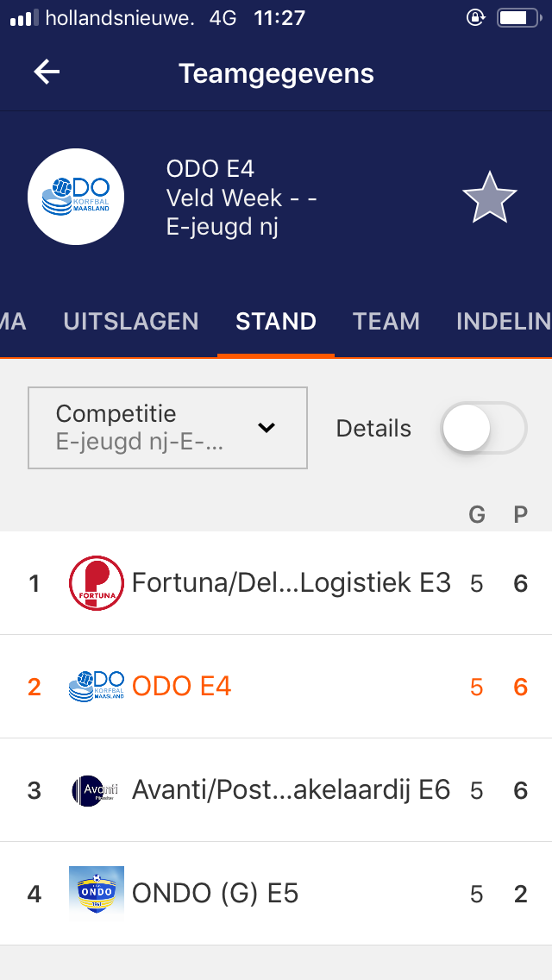
Task: Tap the back arrow icon
Action: [47, 72]
